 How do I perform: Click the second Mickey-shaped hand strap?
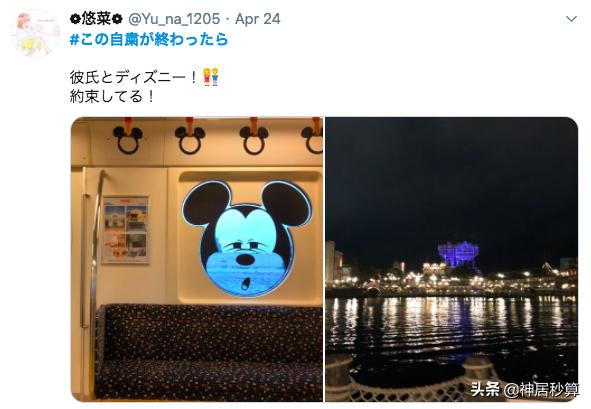pos(190,137)
